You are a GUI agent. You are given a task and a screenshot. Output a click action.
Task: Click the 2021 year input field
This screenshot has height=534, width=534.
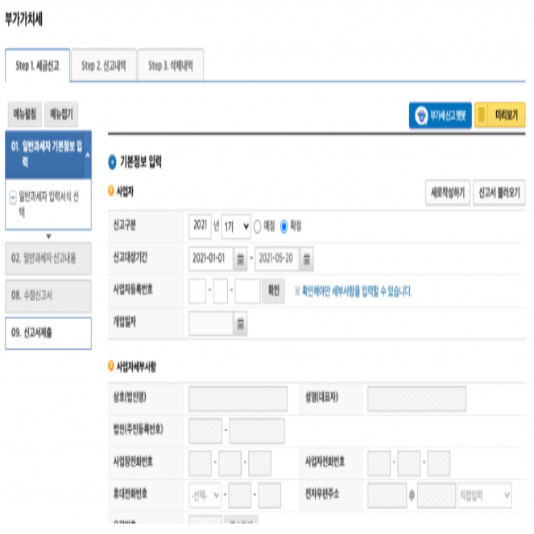(x=200, y=226)
